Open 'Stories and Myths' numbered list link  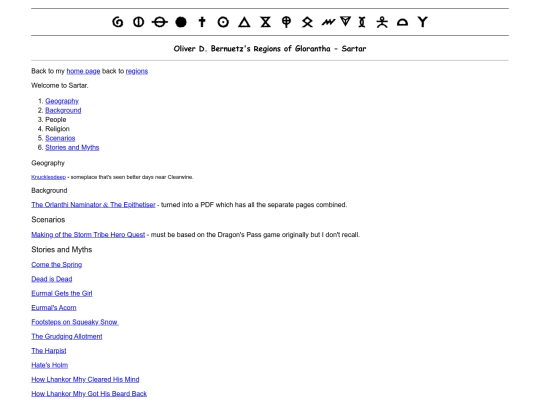[72, 147]
